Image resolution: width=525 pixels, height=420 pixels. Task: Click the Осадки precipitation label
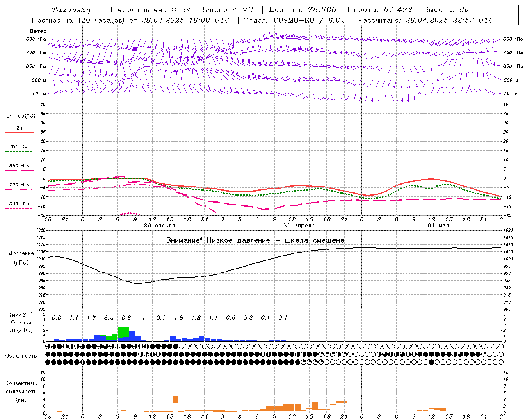point(21,322)
